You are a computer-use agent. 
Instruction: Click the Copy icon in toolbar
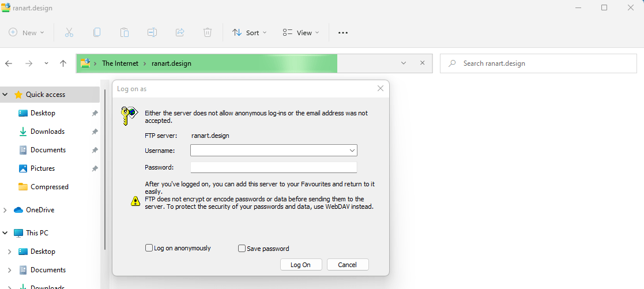[97, 32]
